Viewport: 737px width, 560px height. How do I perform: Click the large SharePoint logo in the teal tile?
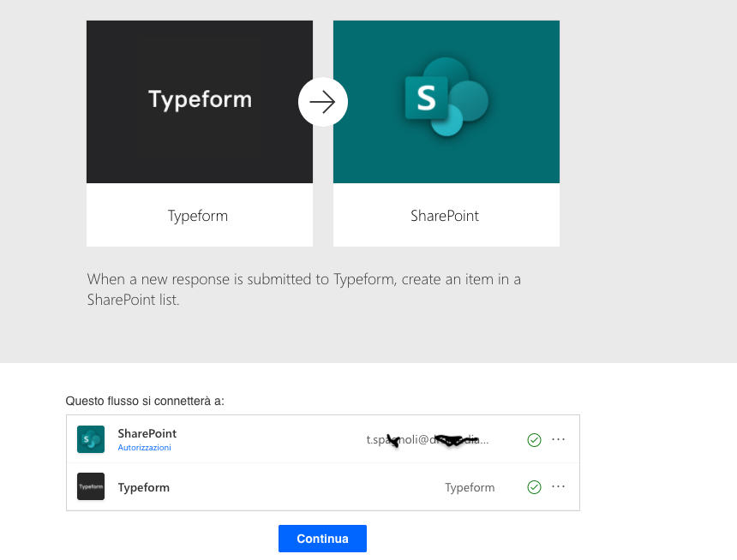[x=446, y=98]
